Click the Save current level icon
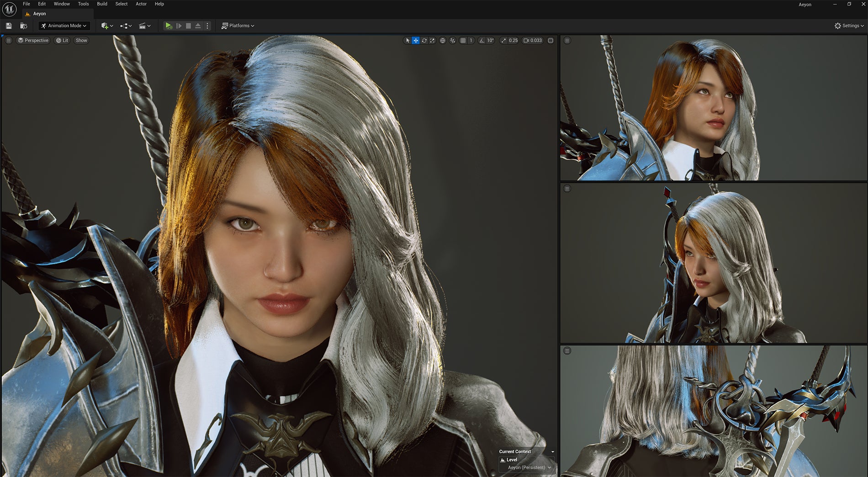 (x=9, y=26)
